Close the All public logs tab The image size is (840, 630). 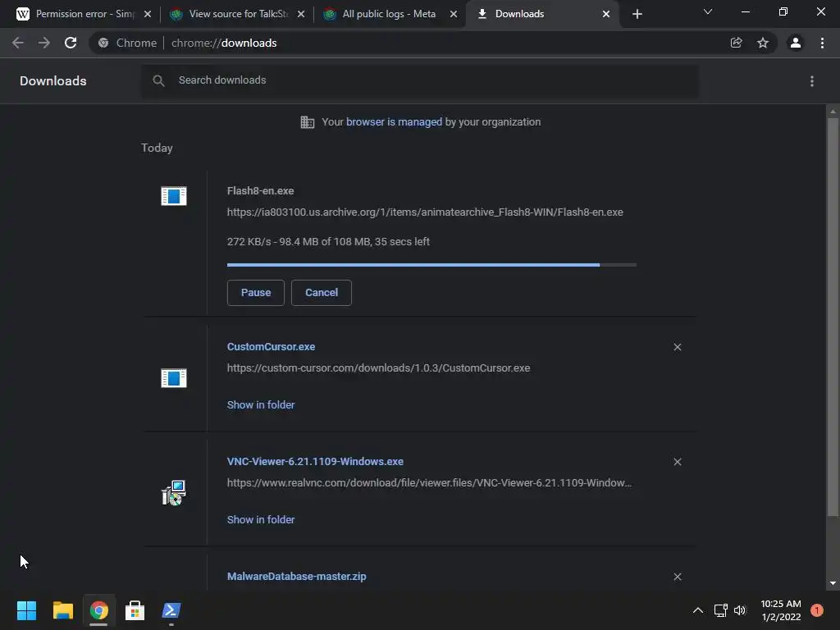pos(454,14)
